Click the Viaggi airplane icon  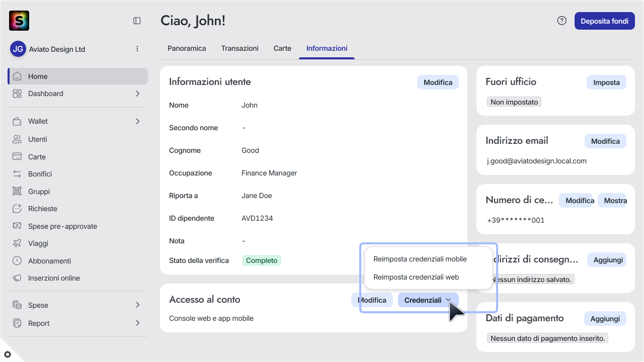pyautogui.click(x=18, y=243)
